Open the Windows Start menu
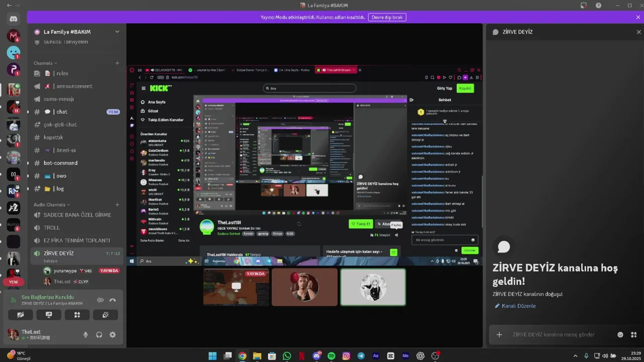Image resolution: width=644 pixels, height=362 pixels. [x=212, y=356]
